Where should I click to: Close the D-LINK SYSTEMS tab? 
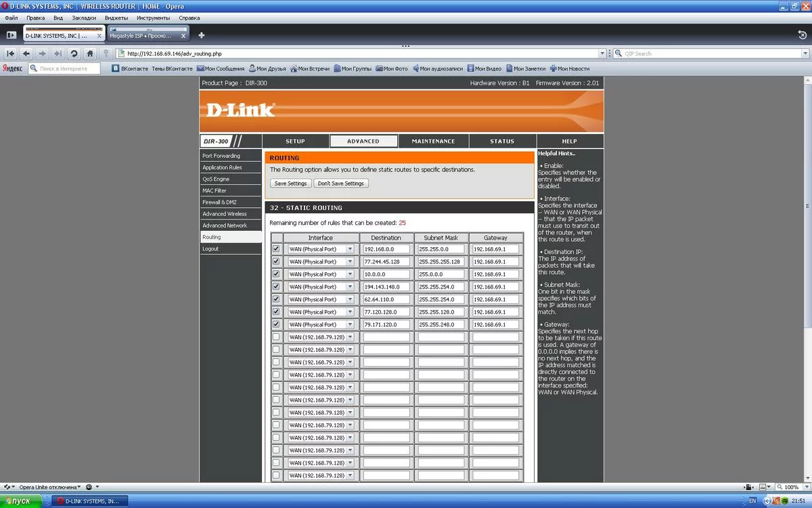click(x=99, y=36)
